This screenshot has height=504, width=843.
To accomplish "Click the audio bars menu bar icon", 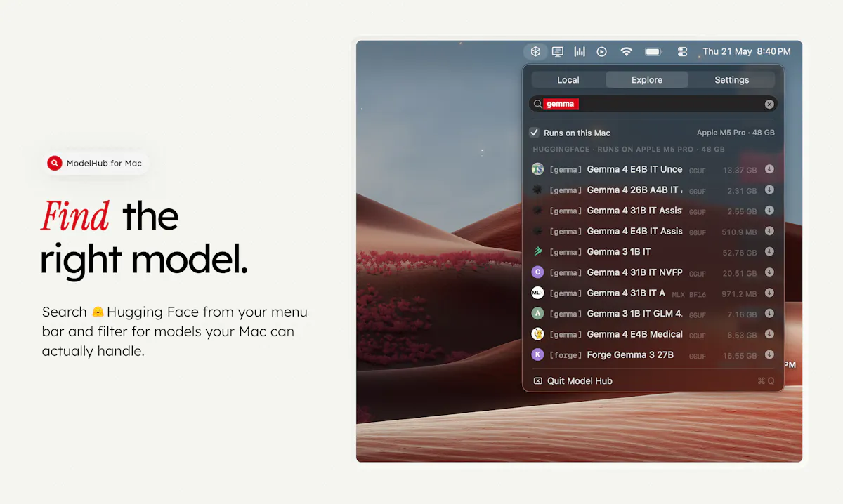I will pyautogui.click(x=580, y=51).
